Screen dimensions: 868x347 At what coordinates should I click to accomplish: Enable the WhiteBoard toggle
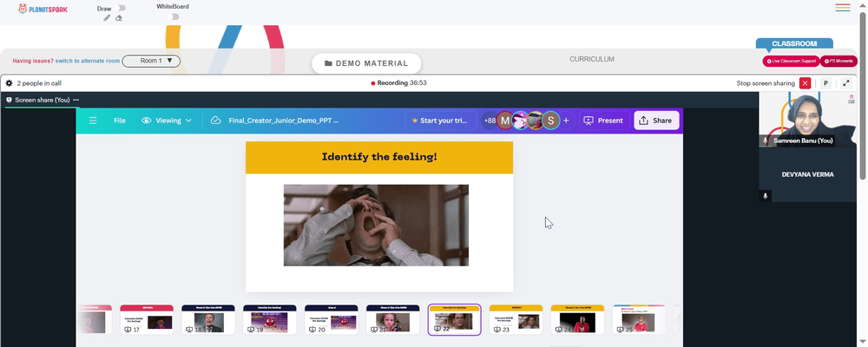pos(174,16)
